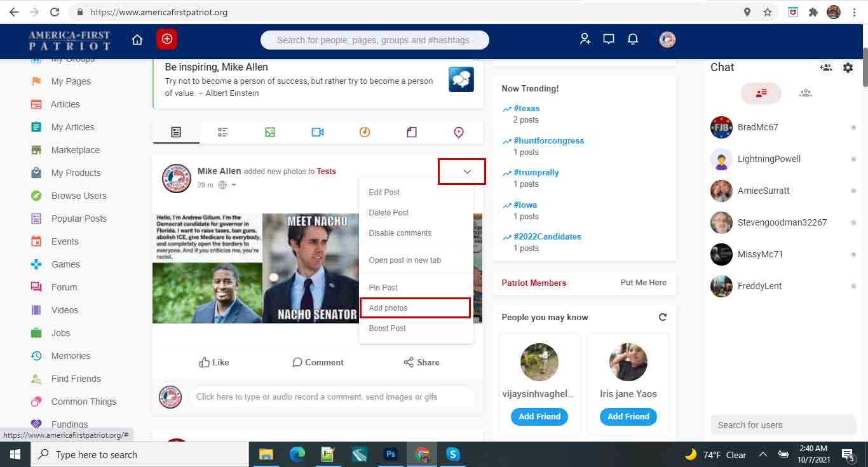This screenshot has height=467, width=868.
Task: Open the notifications bell icon
Action: (633, 39)
